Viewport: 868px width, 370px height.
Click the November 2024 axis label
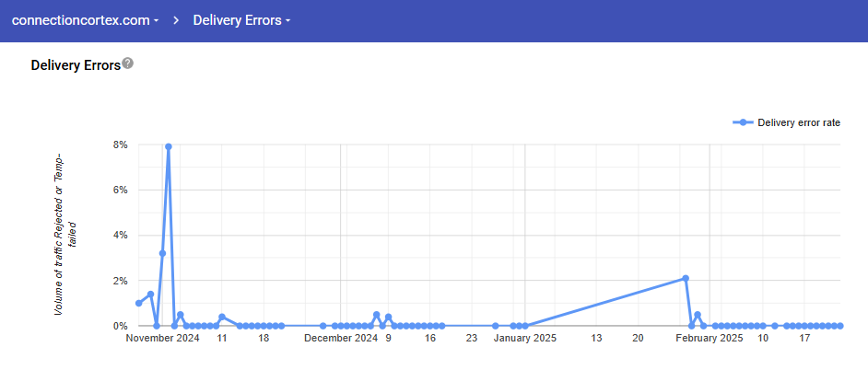(x=163, y=339)
